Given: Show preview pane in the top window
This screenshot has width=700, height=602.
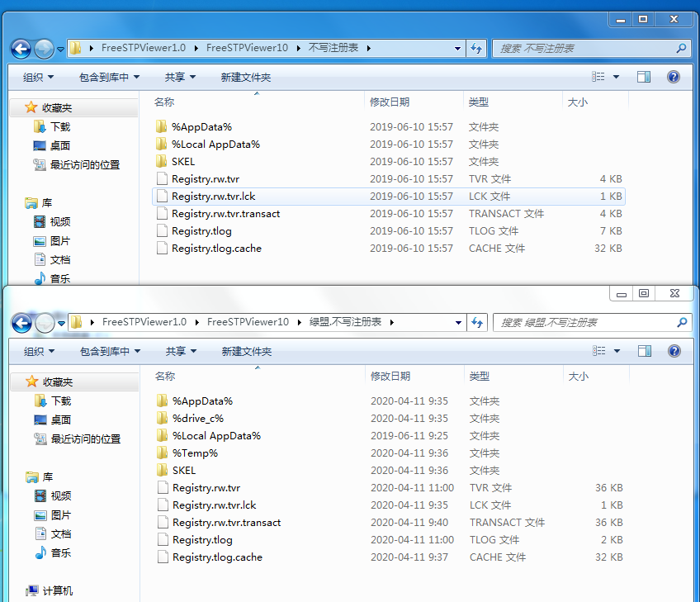Looking at the screenshot, I should [x=644, y=77].
